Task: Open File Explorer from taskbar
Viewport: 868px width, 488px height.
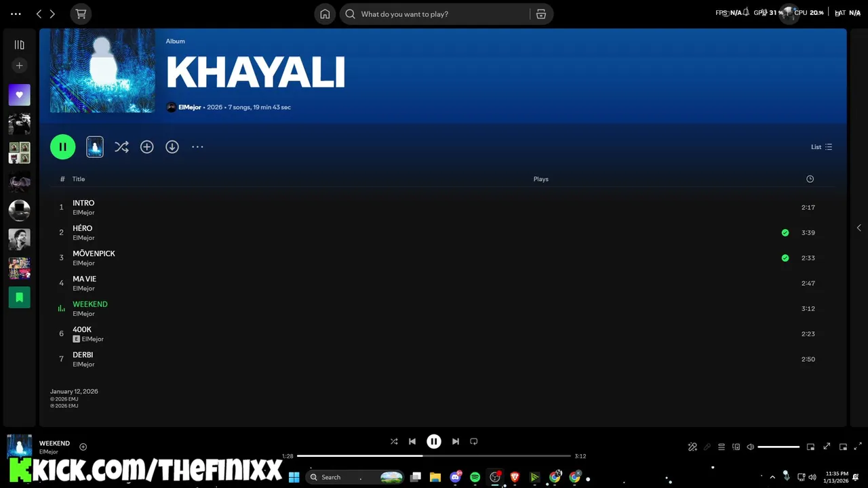Action: pos(435,477)
